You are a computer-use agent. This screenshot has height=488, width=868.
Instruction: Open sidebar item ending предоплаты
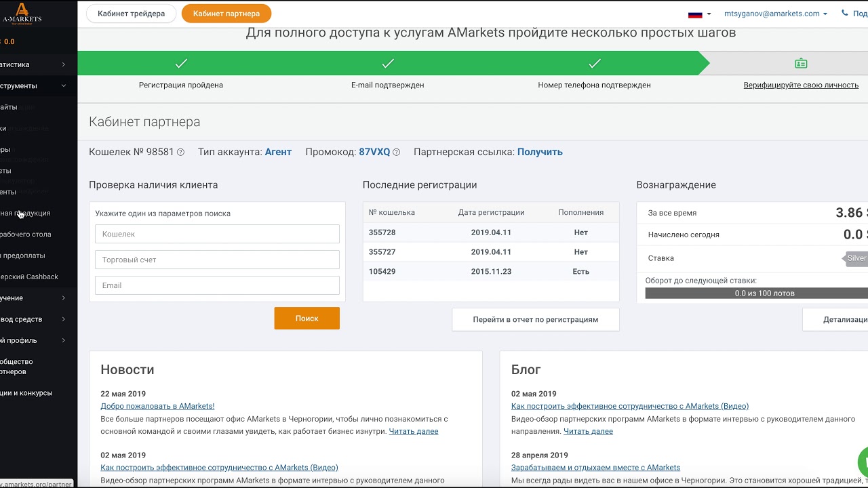23,256
